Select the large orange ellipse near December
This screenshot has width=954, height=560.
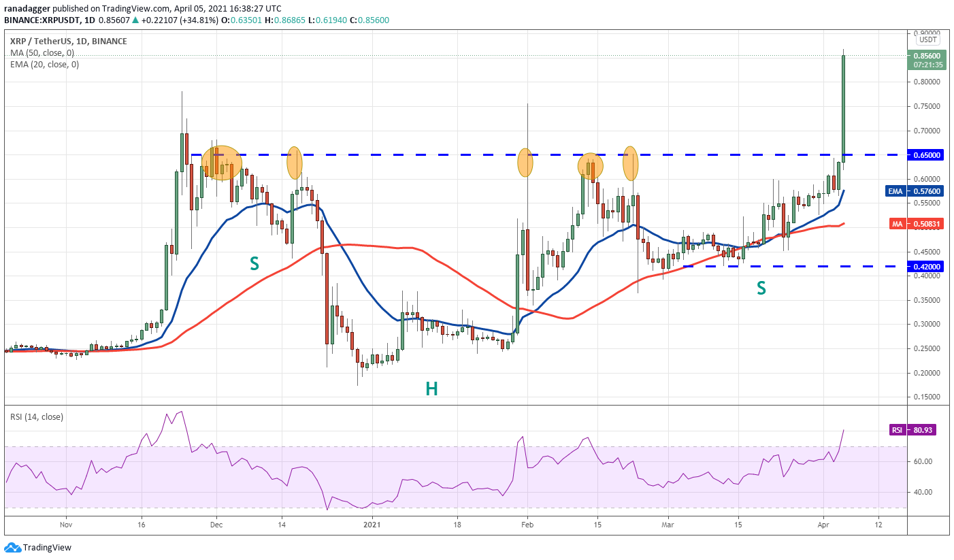[x=221, y=163]
